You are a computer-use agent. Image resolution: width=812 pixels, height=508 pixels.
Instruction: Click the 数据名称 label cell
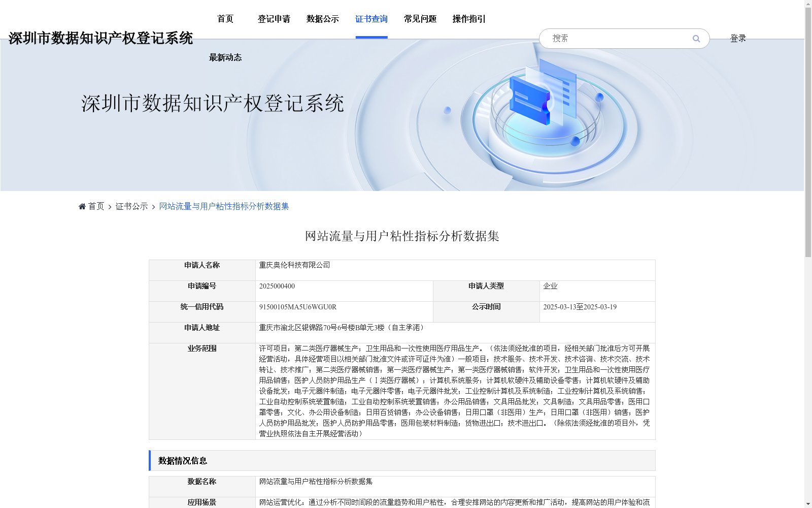202,487
